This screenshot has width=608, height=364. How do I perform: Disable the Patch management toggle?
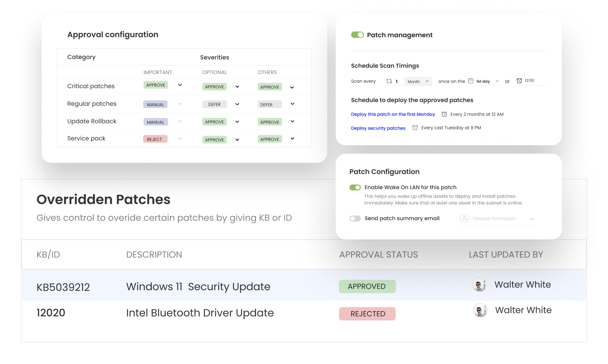[x=357, y=35]
